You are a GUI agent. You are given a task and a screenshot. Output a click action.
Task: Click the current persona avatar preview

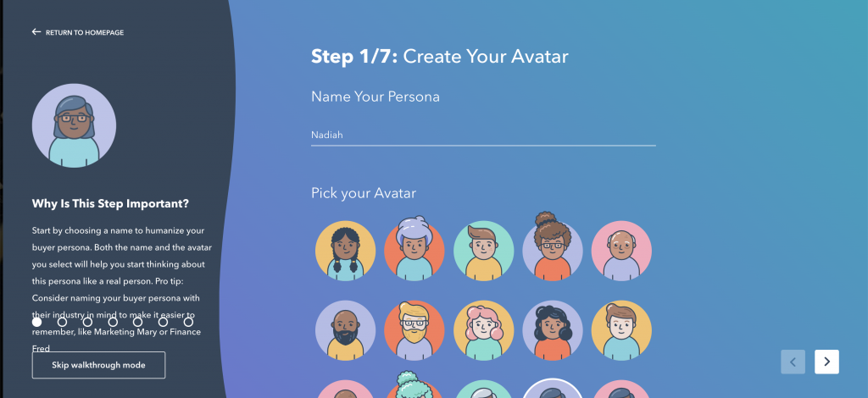pos(75,125)
